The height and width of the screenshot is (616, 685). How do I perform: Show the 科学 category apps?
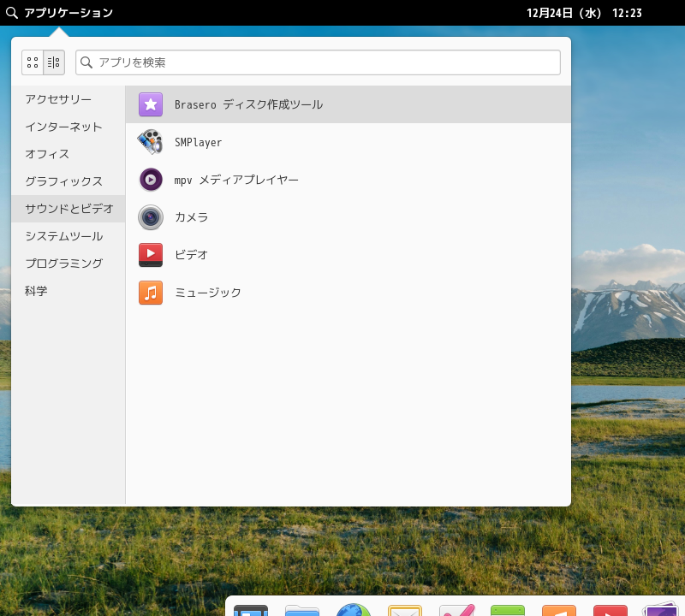pos(36,291)
